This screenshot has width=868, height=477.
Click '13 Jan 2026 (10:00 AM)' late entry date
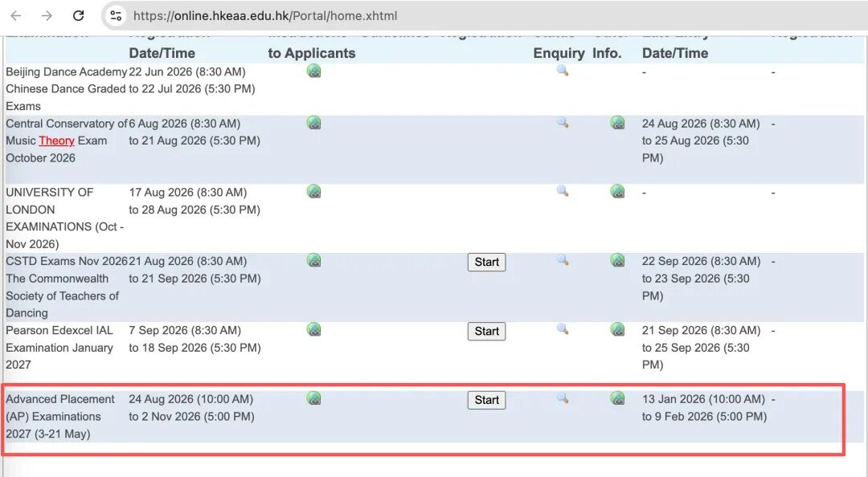click(703, 399)
